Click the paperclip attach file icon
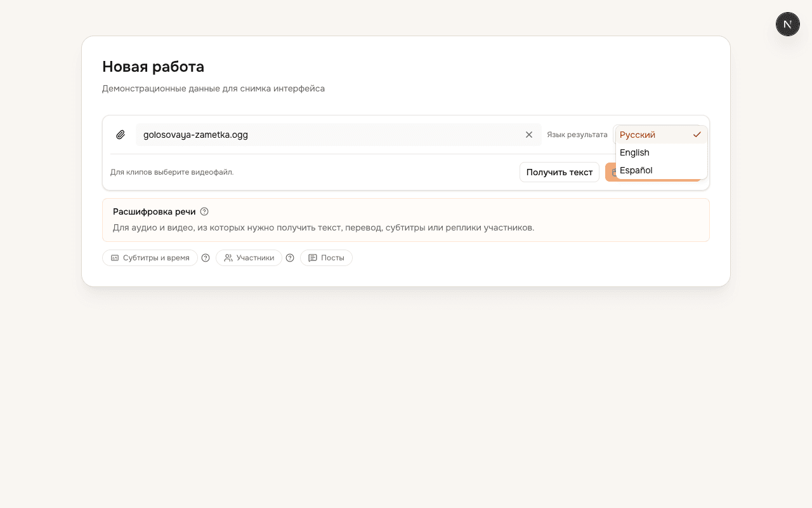812x508 pixels. (x=121, y=135)
